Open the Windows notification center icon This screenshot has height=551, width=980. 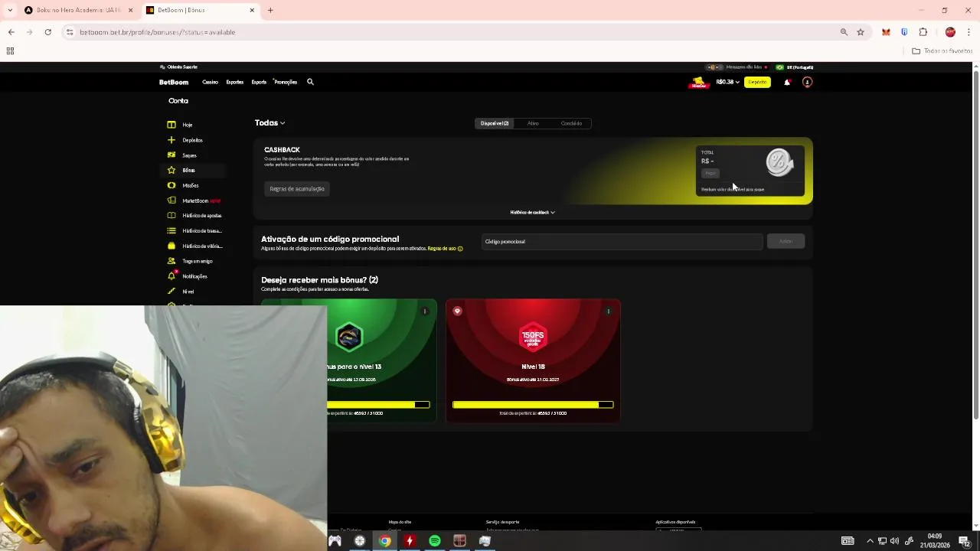coord(964,541)
